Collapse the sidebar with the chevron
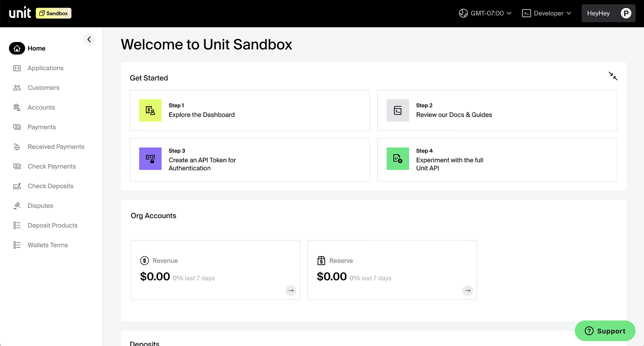Image resolution: width=644 pixels, height=346 pixels. click(89, 39)
